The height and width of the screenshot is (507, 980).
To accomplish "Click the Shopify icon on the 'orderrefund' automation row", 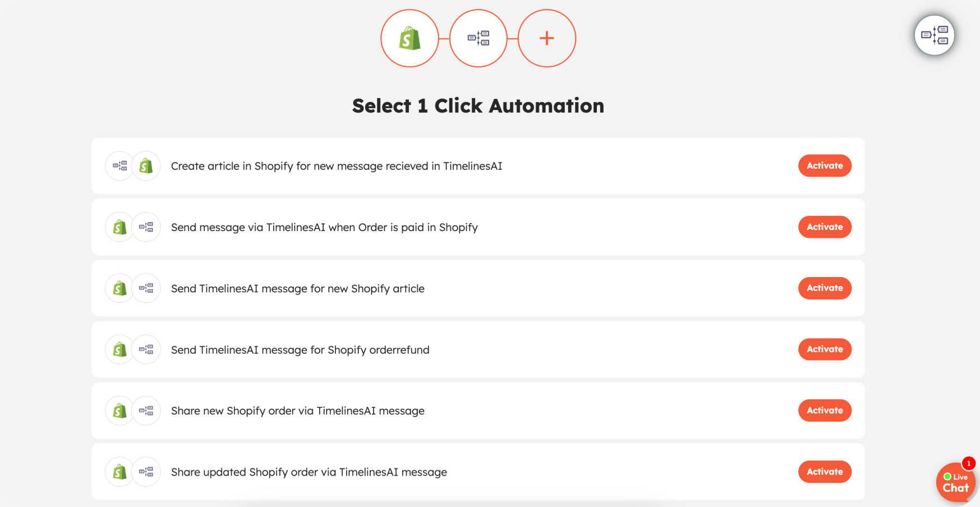I will 119,349.
